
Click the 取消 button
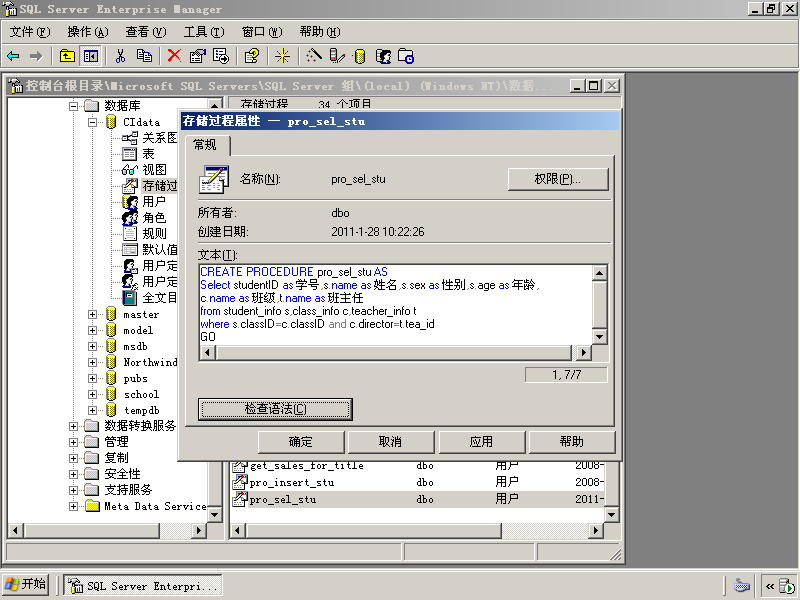[391, 442]
